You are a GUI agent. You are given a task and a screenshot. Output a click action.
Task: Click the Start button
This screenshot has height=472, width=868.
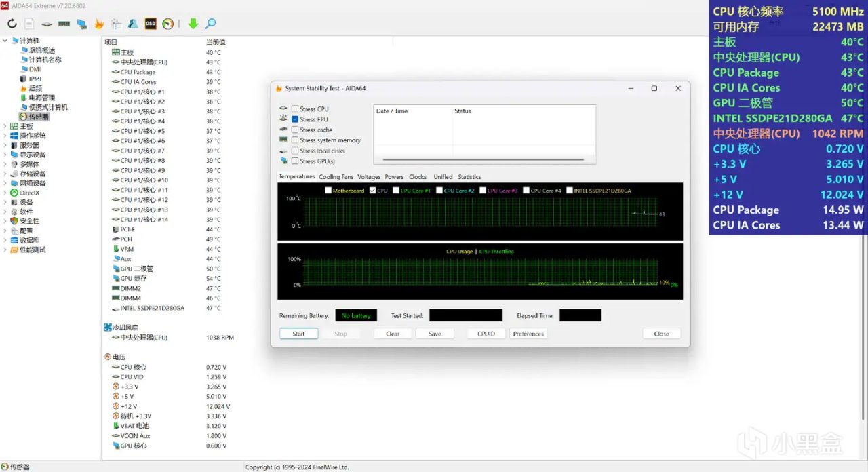click(x=298, y=334)
